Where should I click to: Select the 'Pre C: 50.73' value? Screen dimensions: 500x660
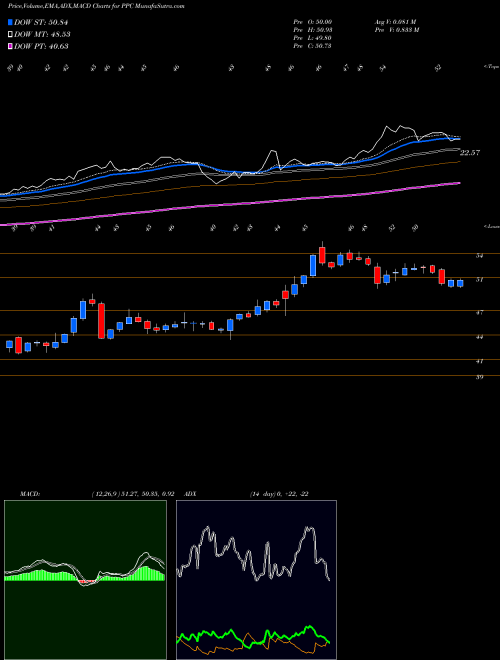pyautogui.click(x=312, y=46)
